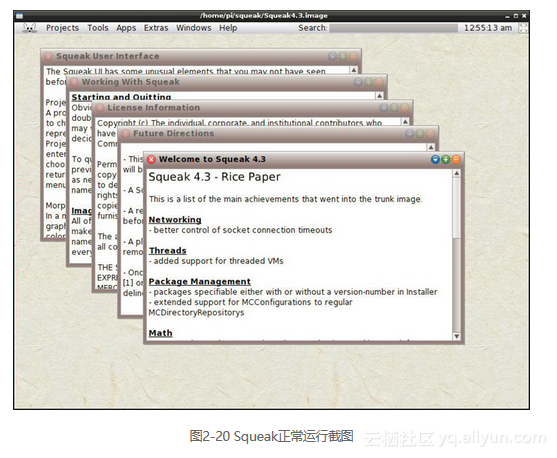Click the 'Squeak 4.3 - Rice Paper' title text
The width and height of the screenshot is (557, 458).
pos(215,177)
